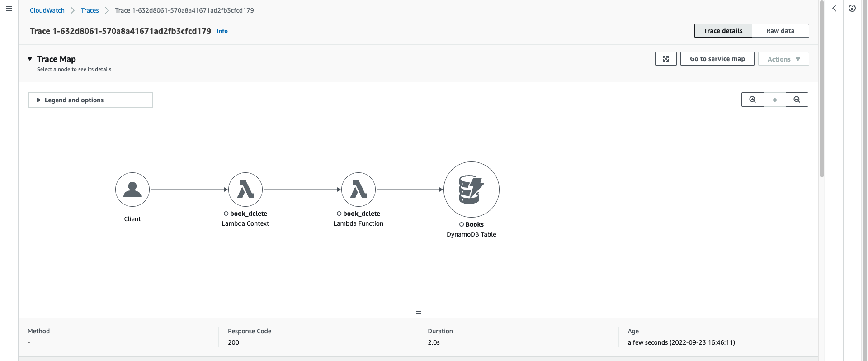The width and height of the screenshot is (868, 361).
Task: Click the Method label
Action: 39,331
